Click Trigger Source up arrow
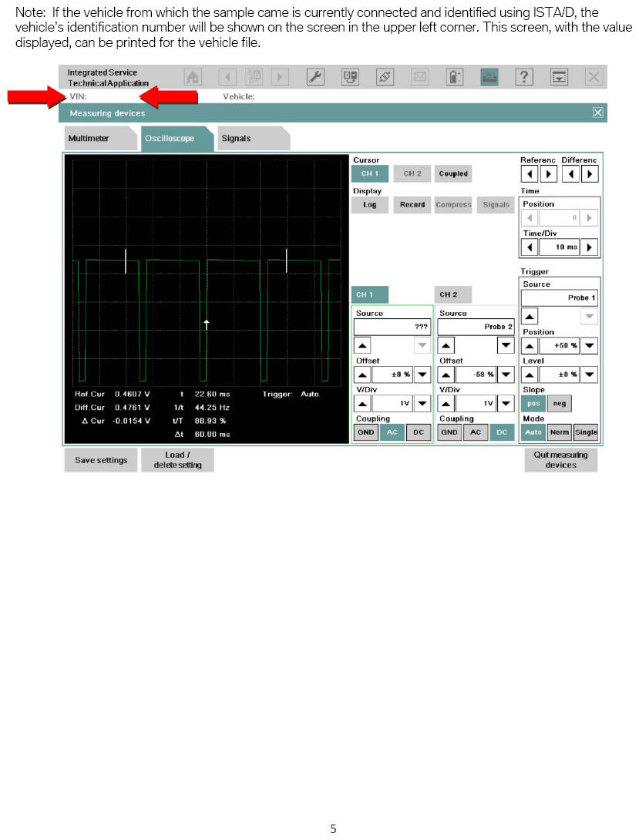The height and width of the screenshot is (840, 639). [530, 317]
